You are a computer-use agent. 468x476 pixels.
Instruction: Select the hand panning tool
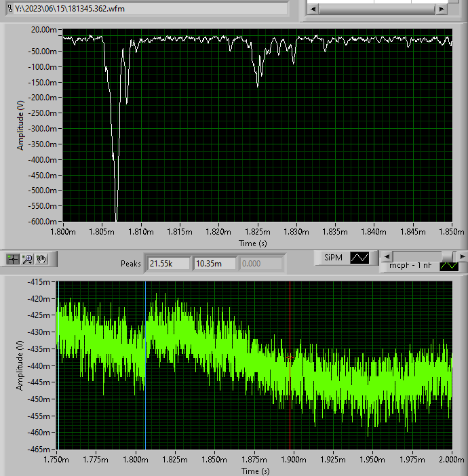click(41, 258)
